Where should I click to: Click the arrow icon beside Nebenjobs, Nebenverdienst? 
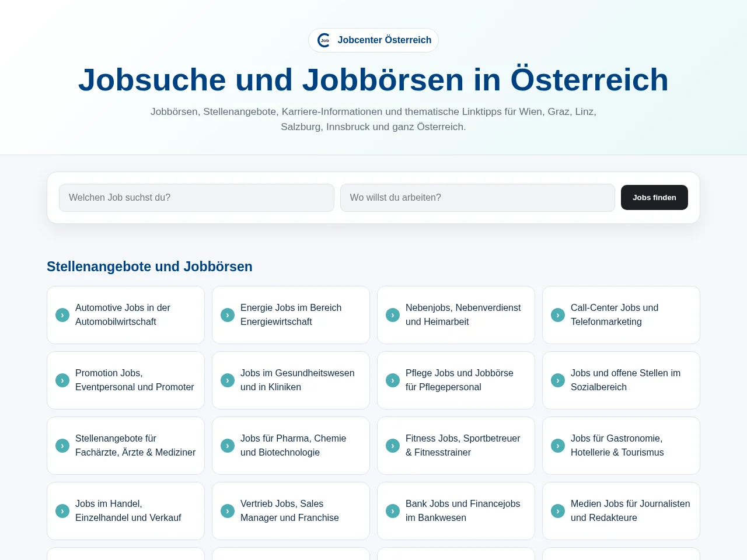(393, 315)
